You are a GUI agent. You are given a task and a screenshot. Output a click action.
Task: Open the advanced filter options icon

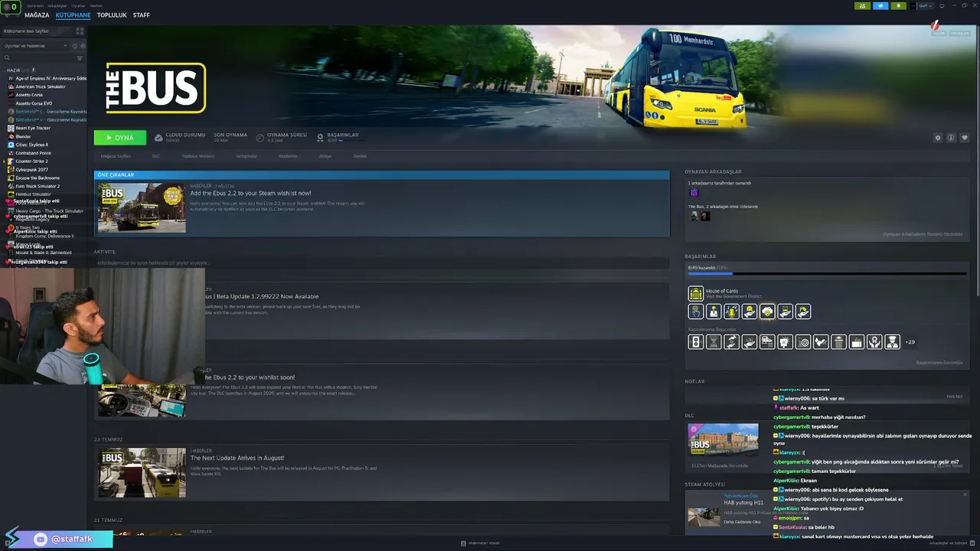coord(80,58)
